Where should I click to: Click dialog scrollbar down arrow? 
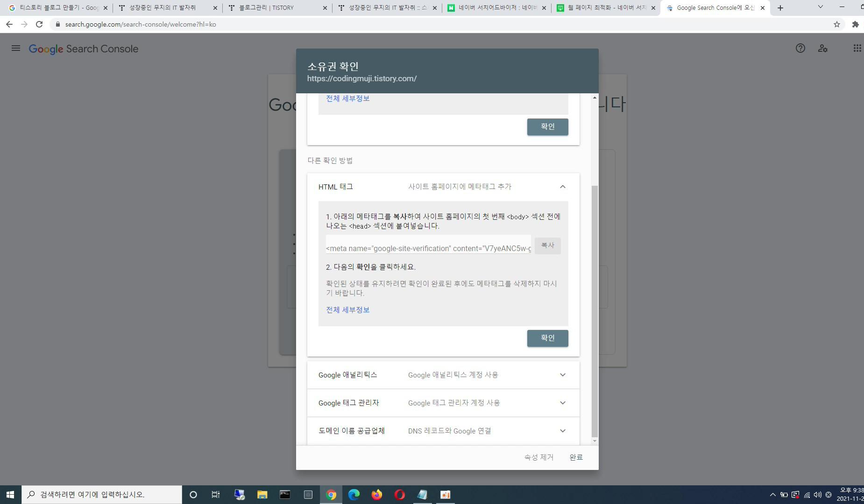(595, 441)
